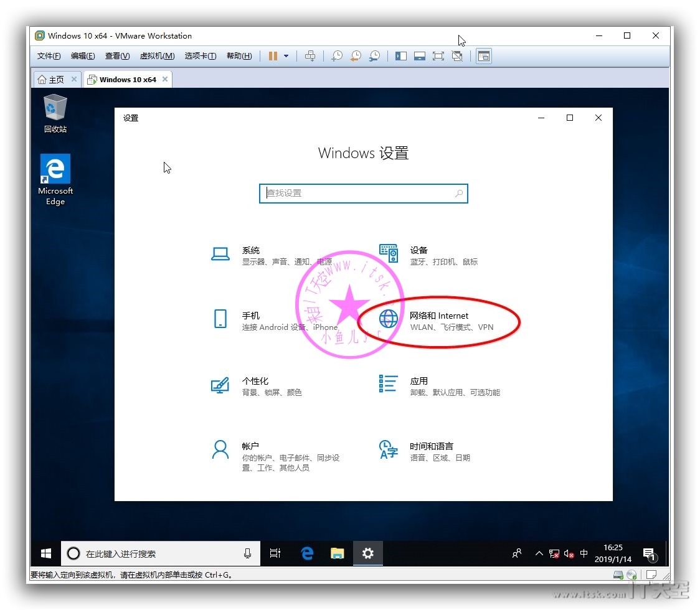Open the 文件(F) menu
The image size is (700, 610).
[49, 56]
